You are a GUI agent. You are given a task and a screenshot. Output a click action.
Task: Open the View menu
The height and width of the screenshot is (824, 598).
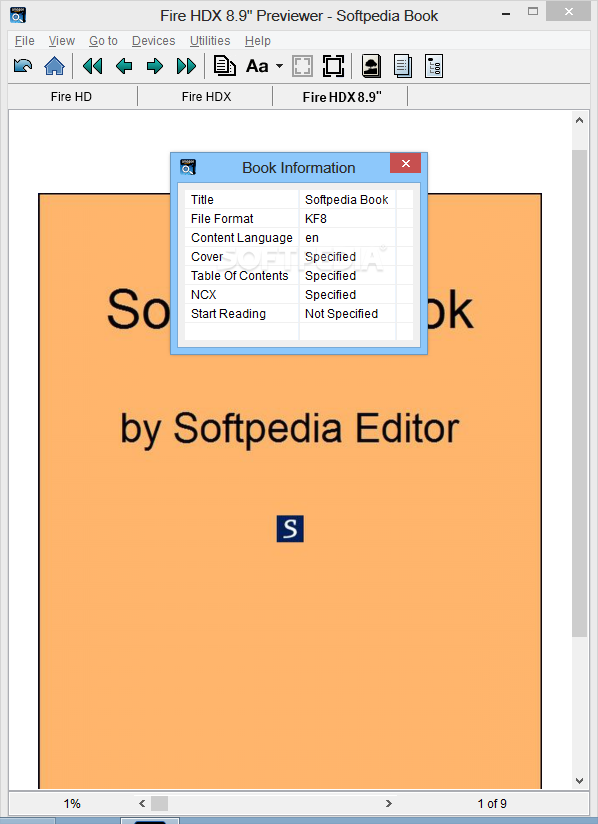tap(61, 40)
